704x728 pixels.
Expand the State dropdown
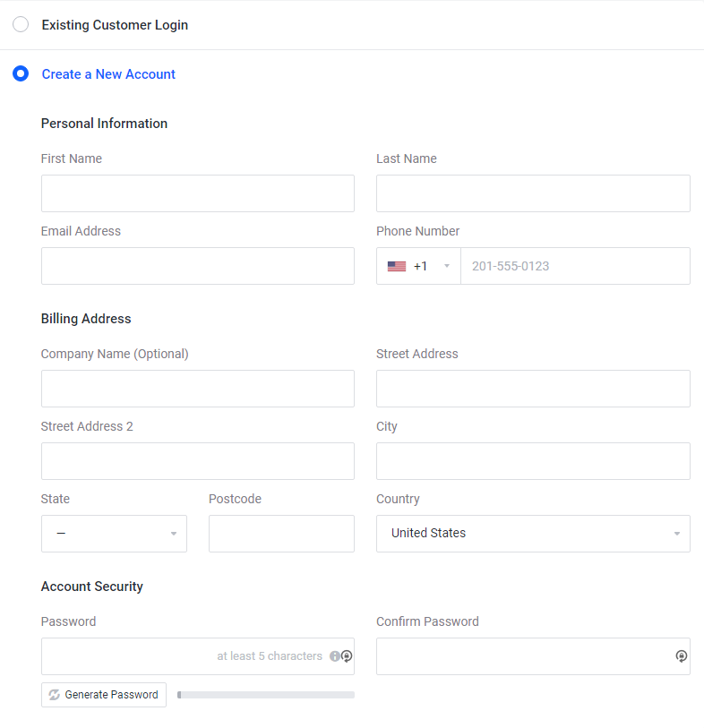(x=114, y=534)
